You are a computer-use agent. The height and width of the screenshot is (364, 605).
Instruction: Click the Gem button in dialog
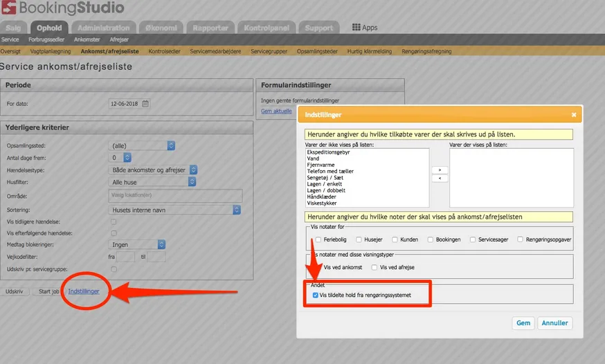pos(523,323)
